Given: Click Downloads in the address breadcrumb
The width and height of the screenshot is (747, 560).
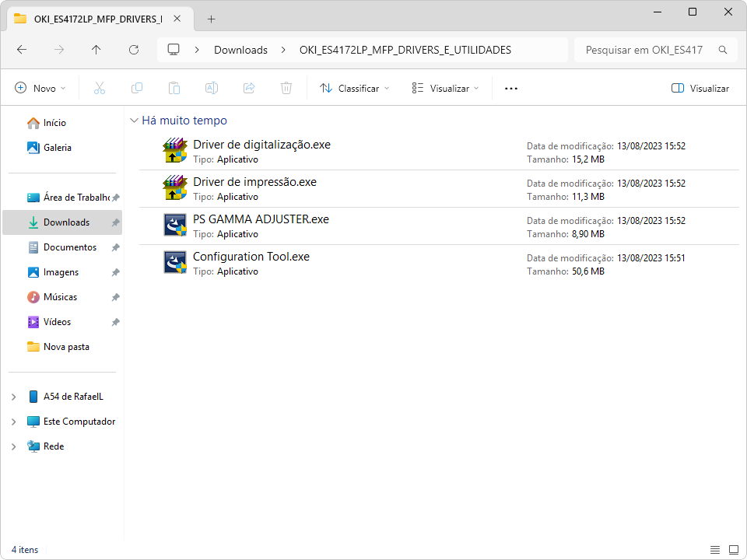Looking at the screenshot, I should point(240,50).
